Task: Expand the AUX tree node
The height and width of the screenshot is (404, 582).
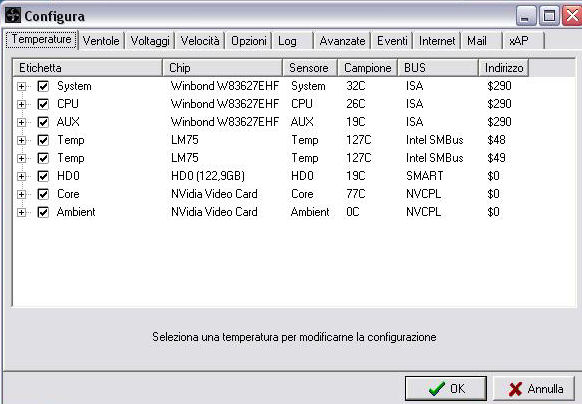Action: tap(22, 122)
